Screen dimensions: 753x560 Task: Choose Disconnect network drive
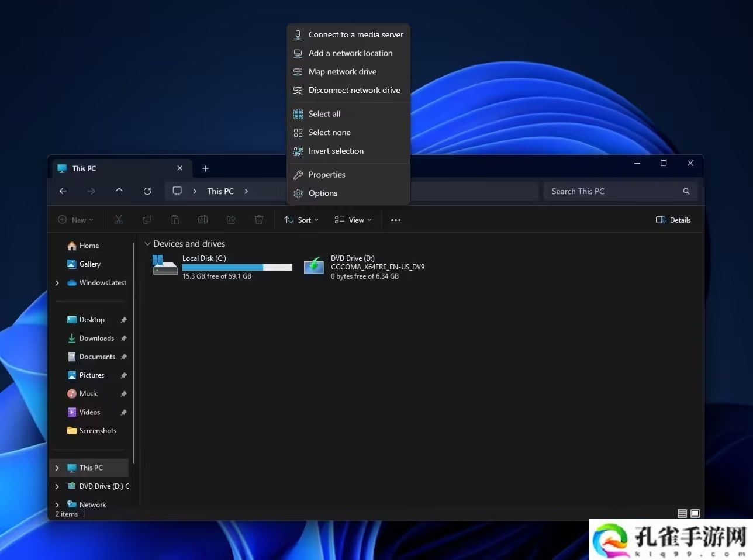click(x=348, y=90)
